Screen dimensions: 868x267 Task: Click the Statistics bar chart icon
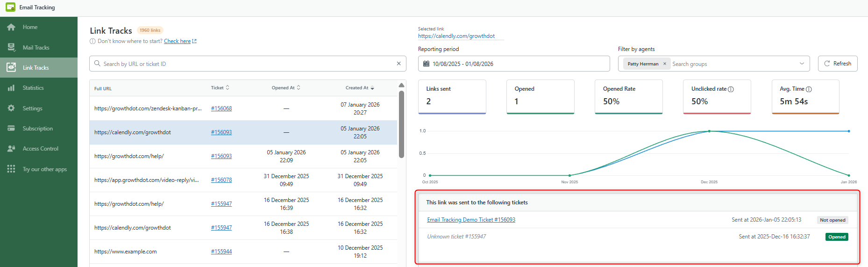pos(11,88)
